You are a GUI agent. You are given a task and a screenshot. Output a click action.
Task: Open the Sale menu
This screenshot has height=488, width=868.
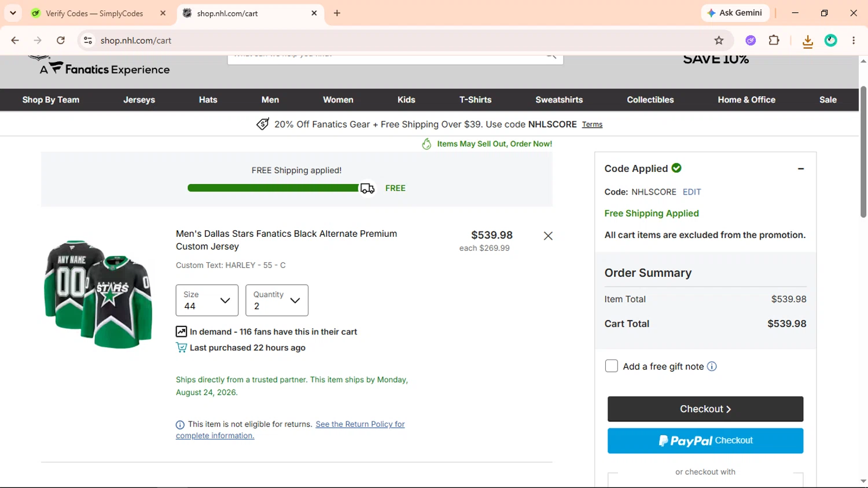828,100
